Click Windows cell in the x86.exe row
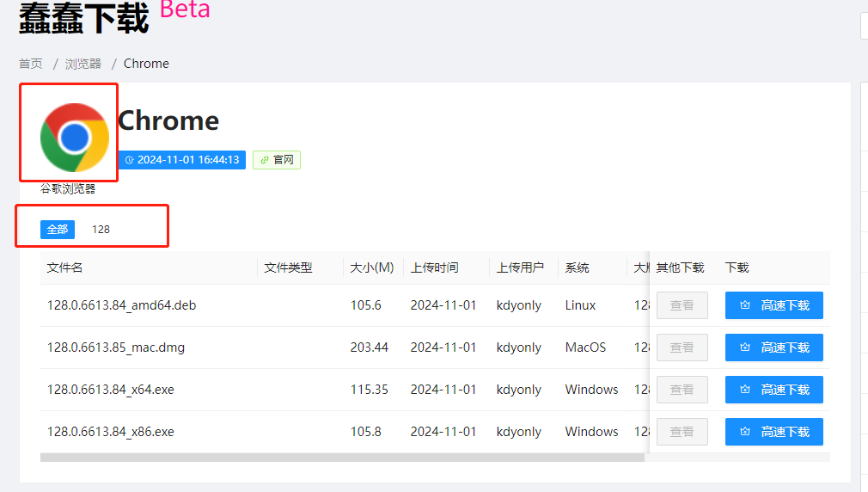This screenshot has height=492, width=868. [x=591, y=432]
